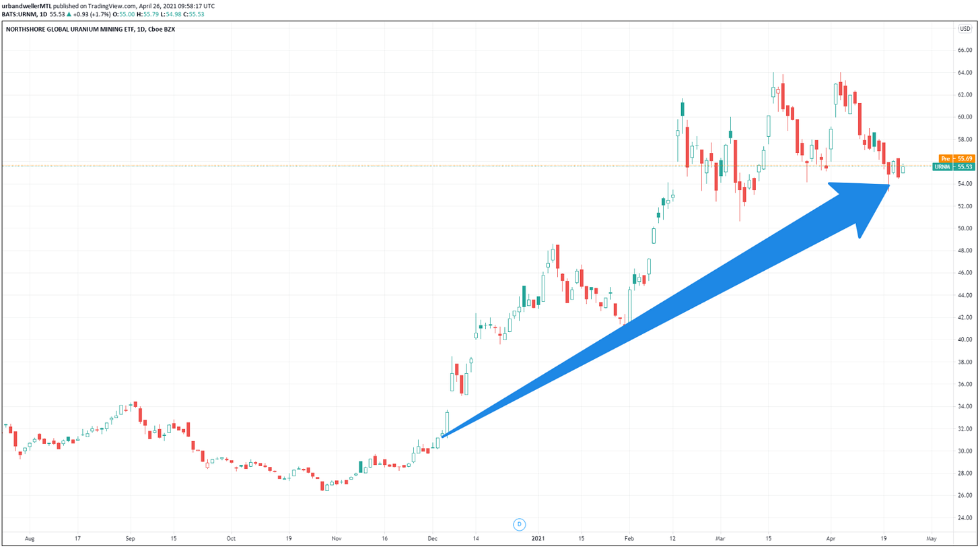
Task: Click the Sep label on time axis
Action: [x=131, y=539]
